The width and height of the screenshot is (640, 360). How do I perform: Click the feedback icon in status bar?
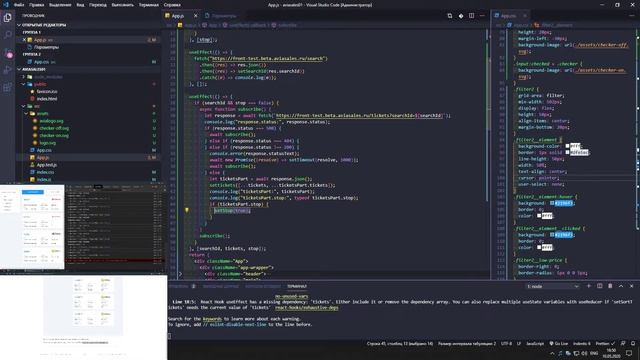click(623, 344)
